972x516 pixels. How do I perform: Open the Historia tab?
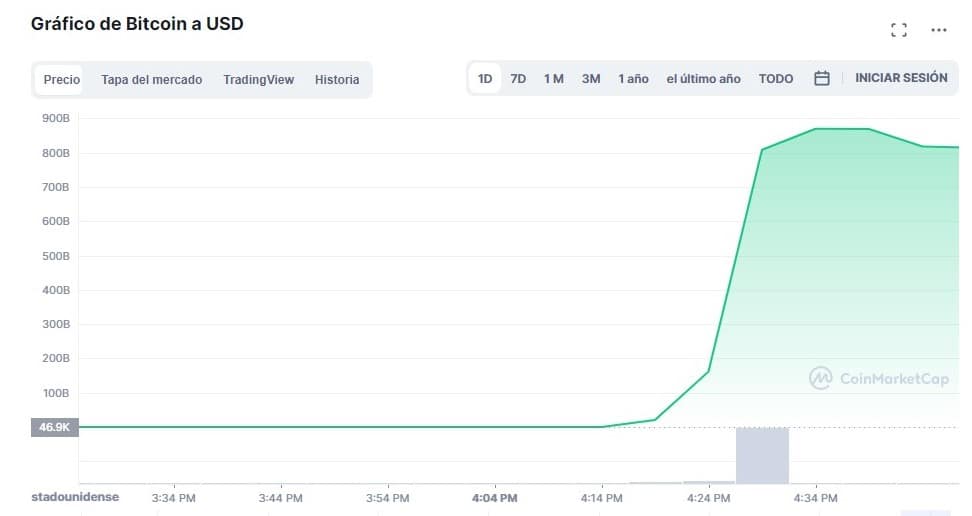click(x=337, y=79)
